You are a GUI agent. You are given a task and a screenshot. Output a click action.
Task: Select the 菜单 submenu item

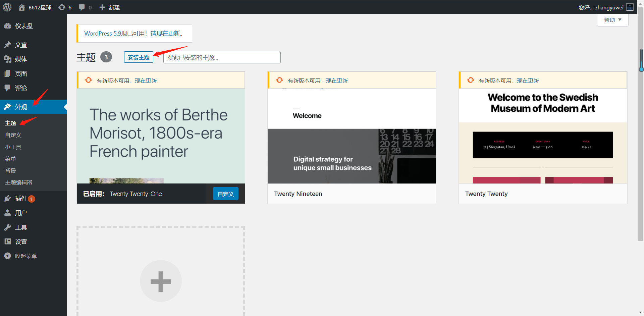click(x=10, y=159)
